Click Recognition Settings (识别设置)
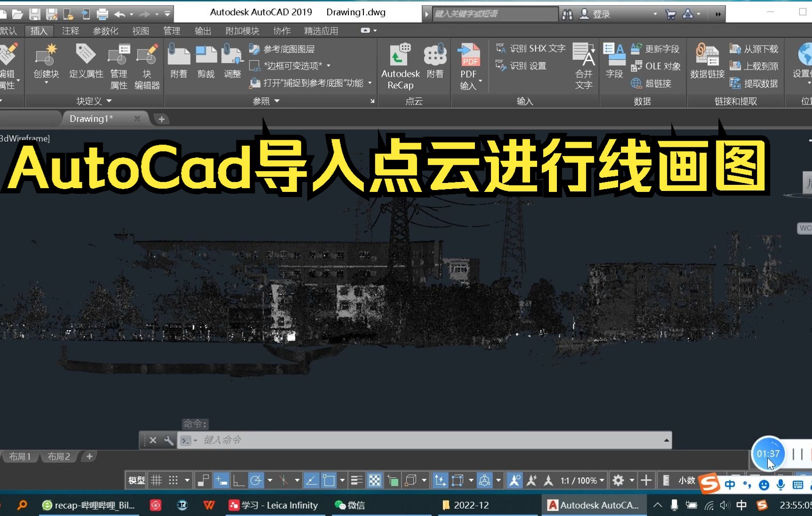The height and width of the screenshot is (516, 812). (521, 66)
